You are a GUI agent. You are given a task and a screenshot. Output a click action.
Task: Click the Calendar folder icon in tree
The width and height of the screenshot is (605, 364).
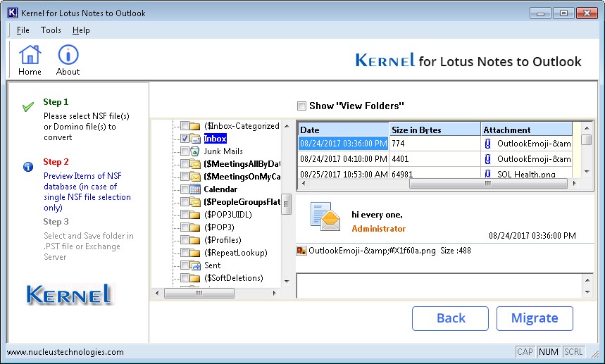click(x=195, y=189)
